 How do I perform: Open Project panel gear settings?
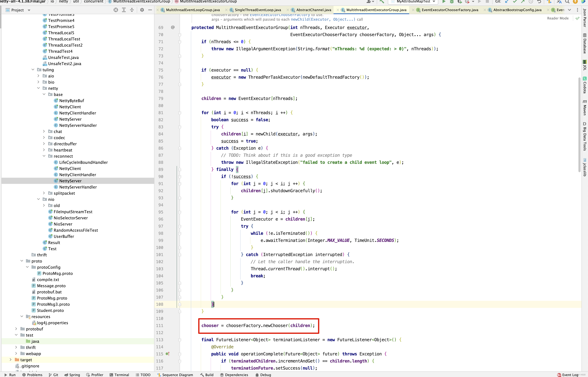[x=142, y=10]
